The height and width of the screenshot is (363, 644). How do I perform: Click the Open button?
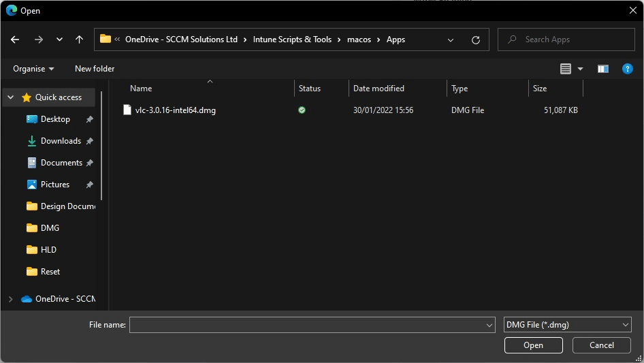click(533, 345)
